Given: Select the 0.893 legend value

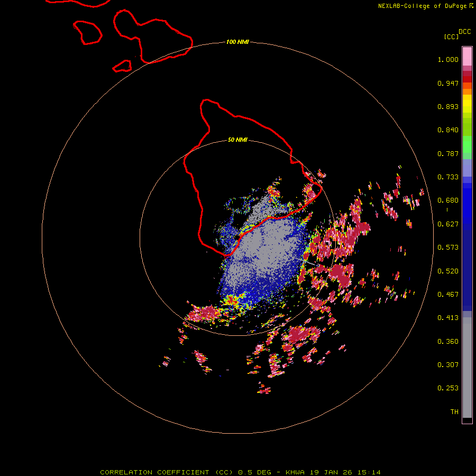Looking at the screenshot, I should 448,106.
